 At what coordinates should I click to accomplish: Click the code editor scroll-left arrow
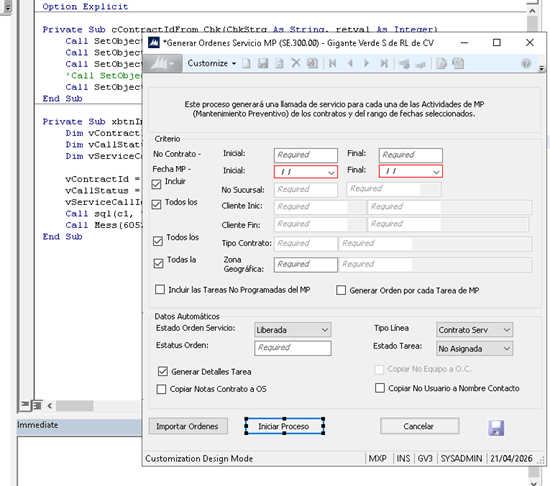coord(49,406)
